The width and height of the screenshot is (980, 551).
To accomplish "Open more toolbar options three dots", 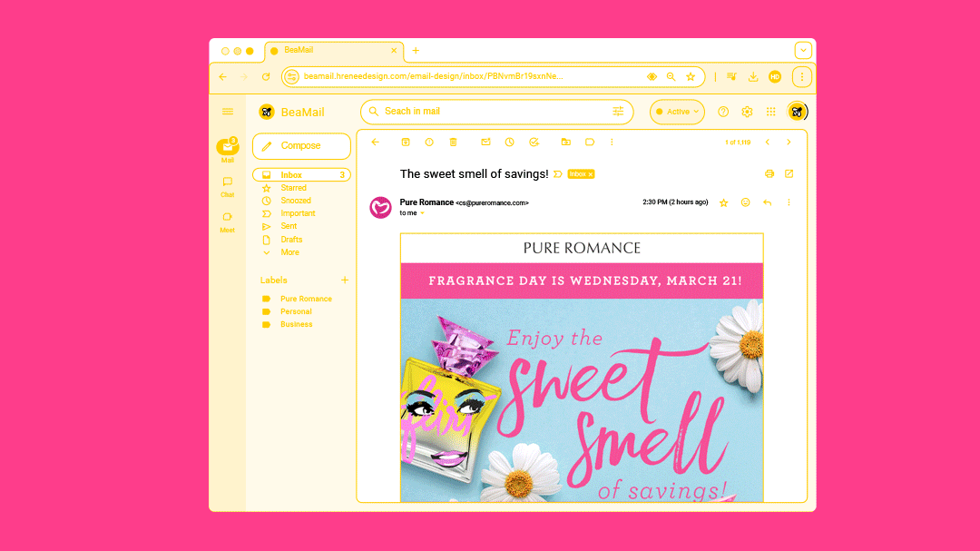I will click(612, 142).
